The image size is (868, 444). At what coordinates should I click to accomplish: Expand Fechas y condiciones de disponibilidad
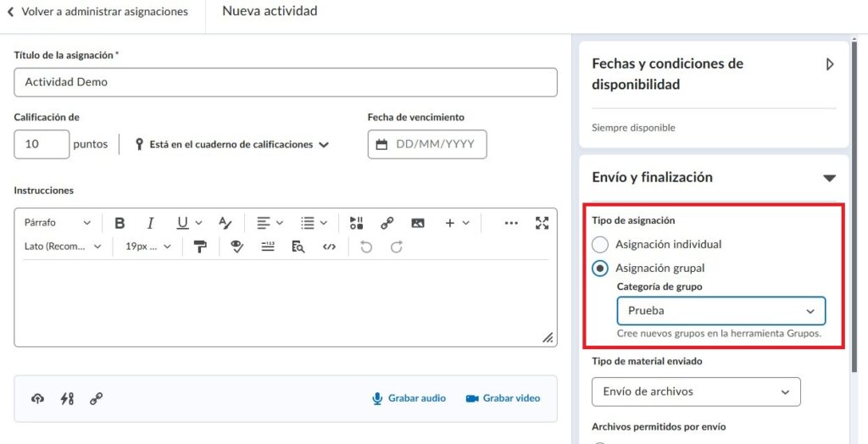click(x=829, y=64)
